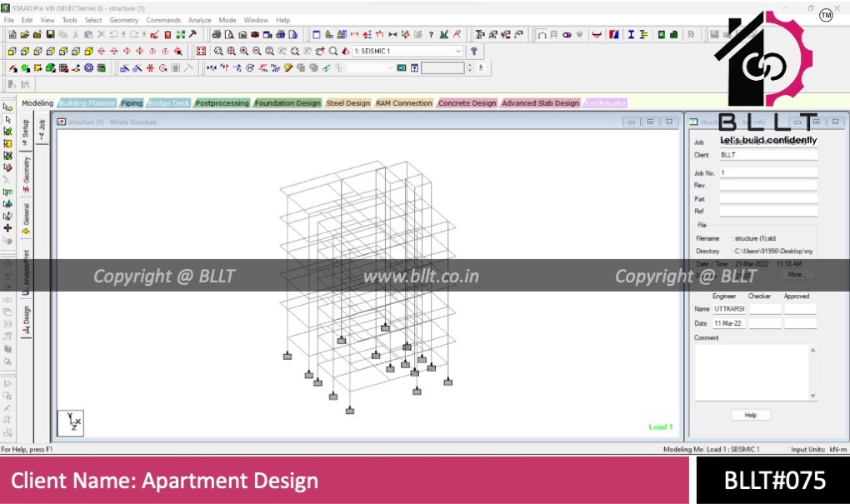Open the vertical Setup page tab
850x504 pixels.
point(26,132)
